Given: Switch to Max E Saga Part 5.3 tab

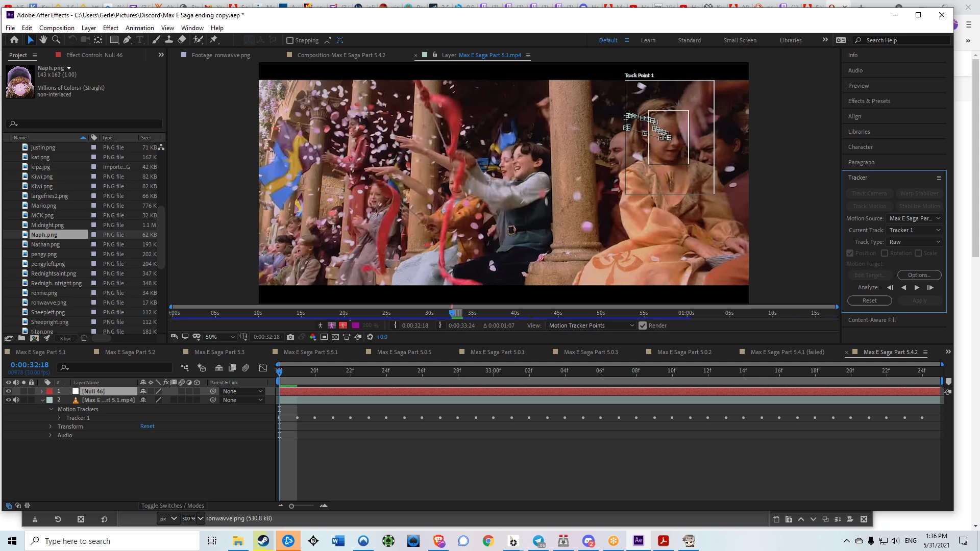Looking at the screenshot, I should (219, 352).
